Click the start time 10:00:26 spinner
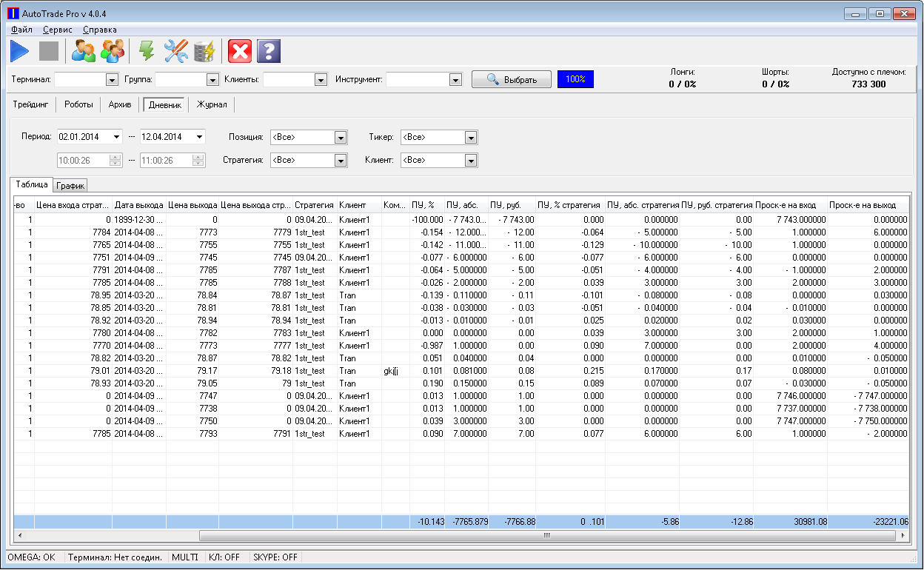Screen dimensions: 924x570 pyautogui.click(x=115, y=160)
